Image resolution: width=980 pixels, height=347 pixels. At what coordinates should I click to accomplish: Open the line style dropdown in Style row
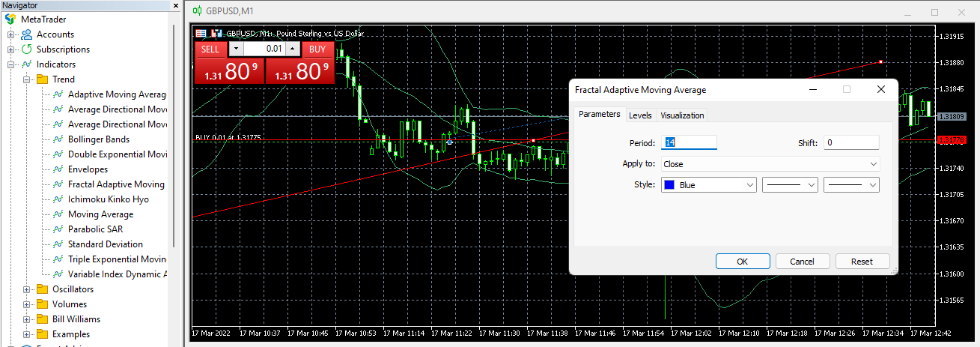[x=790, y=185]
